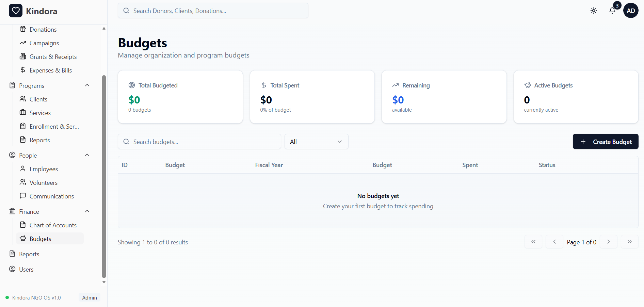
Task: Click the "No budgets yet" message
Action: (x=378, y=196)
